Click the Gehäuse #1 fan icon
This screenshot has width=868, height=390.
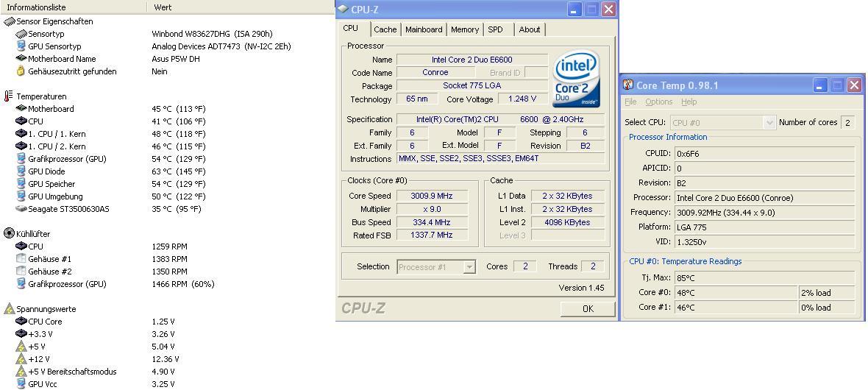pyautogui.click(x=21, y=259)
